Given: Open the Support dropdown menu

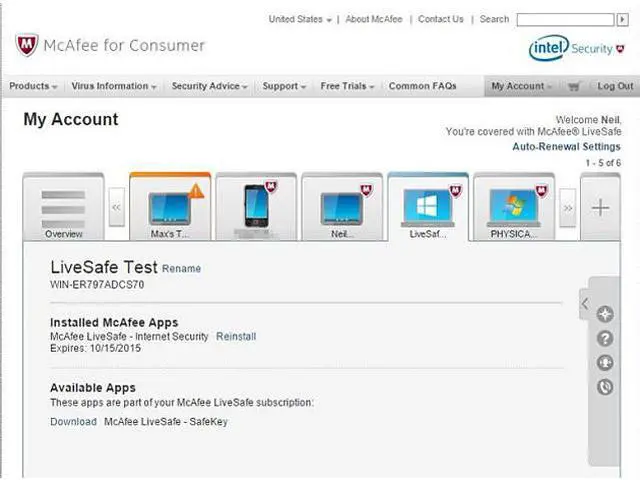Looking at the screenshot, I should [x=284, y=86].
